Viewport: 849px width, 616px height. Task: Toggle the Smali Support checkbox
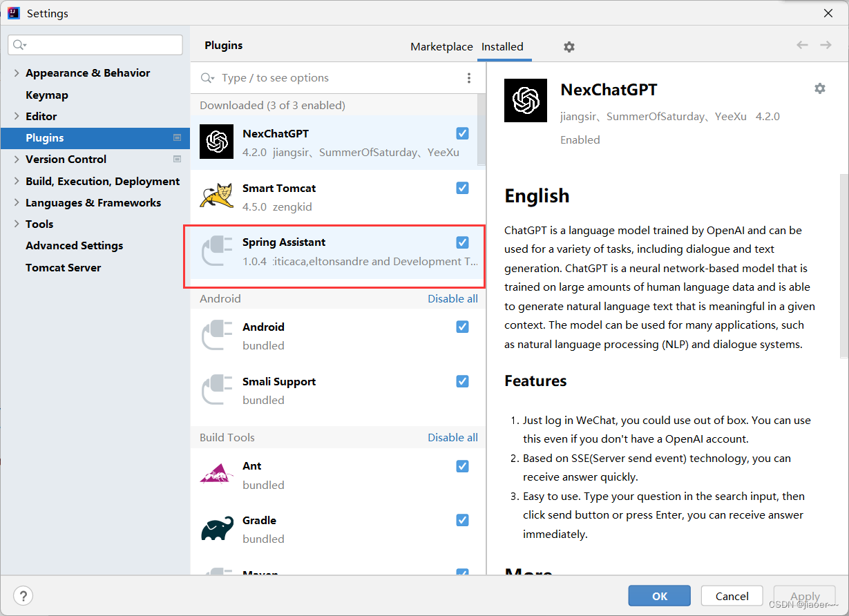tap(463, 381)
